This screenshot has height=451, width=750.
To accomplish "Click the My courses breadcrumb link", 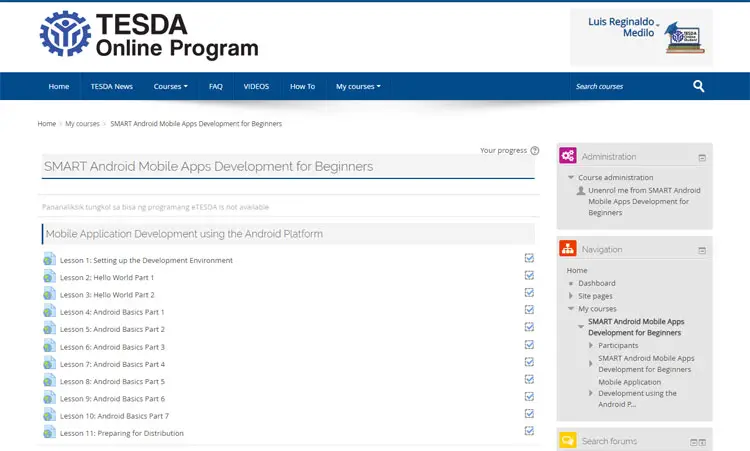I will pyautogui.click(x=82, y=124).
